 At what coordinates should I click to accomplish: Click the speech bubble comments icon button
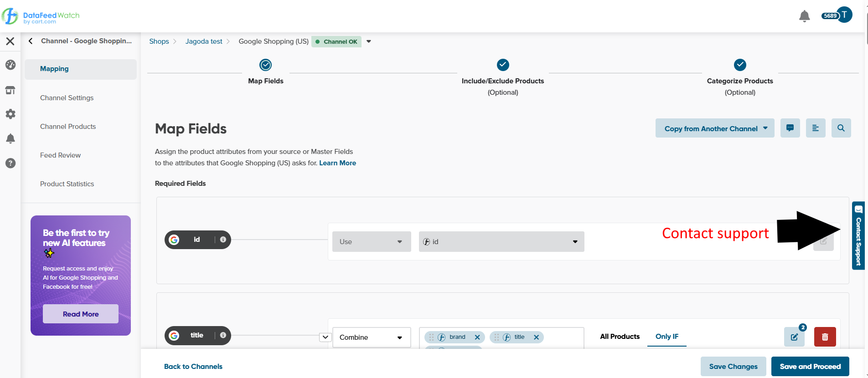(x=790, y=128)
